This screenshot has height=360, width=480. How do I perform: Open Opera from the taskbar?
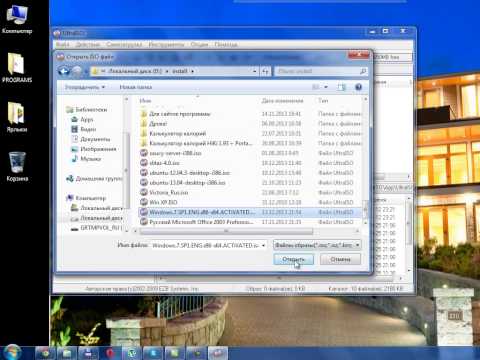(110, 353)
